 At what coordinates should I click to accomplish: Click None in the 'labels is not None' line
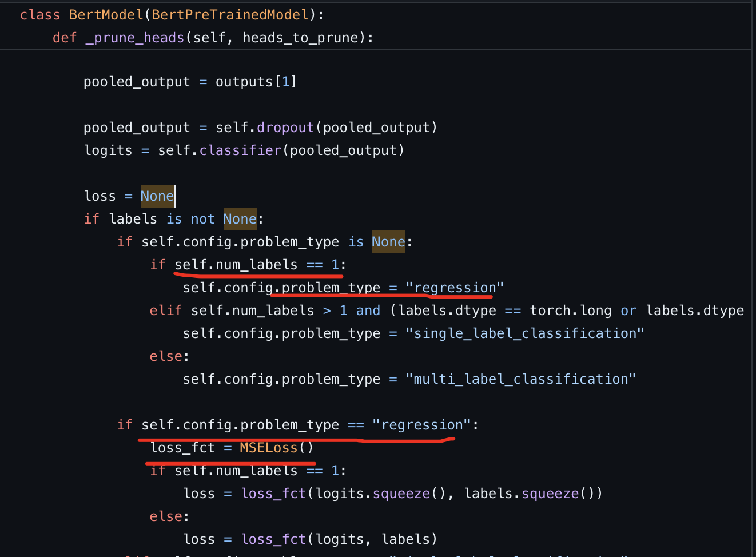(240, 219)
